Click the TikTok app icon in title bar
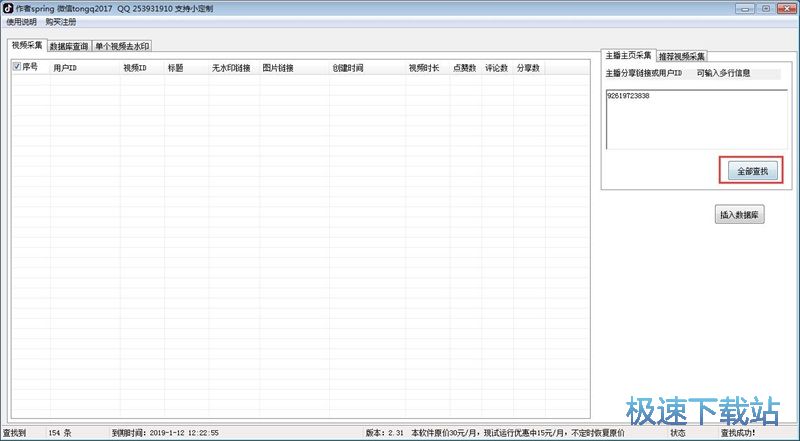This screenshot has width=800, height=441. tap(8, 9)
